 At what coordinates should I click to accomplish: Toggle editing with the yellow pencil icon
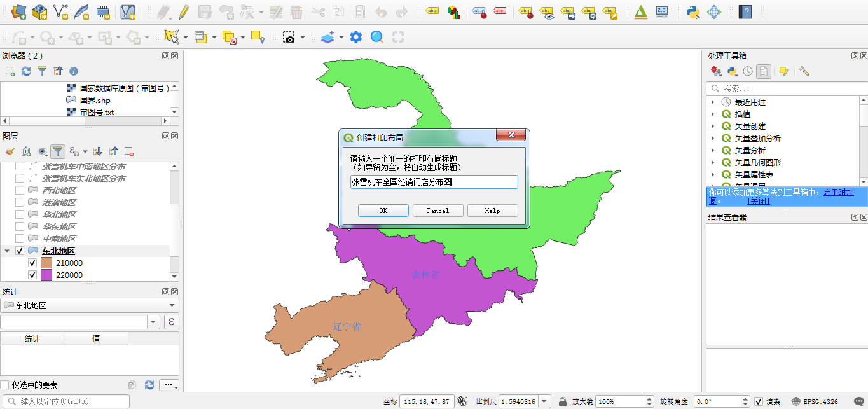pos(184,11)
